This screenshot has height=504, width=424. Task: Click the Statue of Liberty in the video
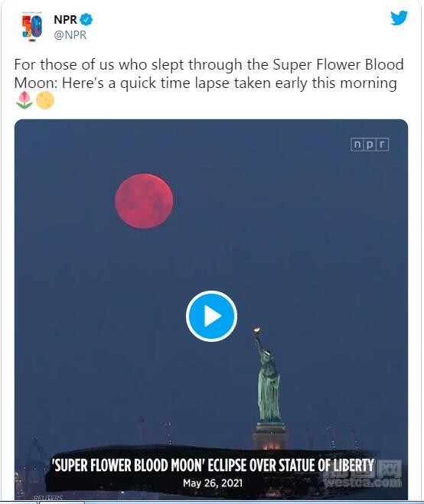click(x=269, y=376)
